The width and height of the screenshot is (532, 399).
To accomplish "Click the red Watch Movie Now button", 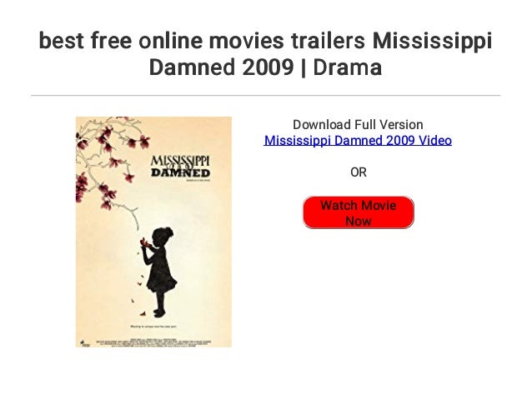I will click(x=359, y=212).
